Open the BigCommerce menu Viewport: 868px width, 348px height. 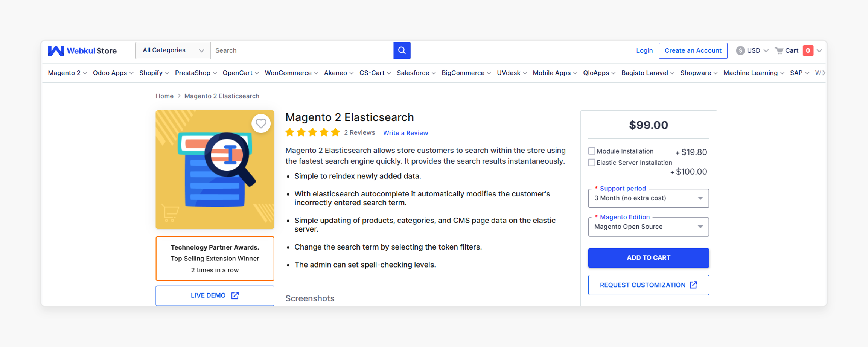(466, 73)
